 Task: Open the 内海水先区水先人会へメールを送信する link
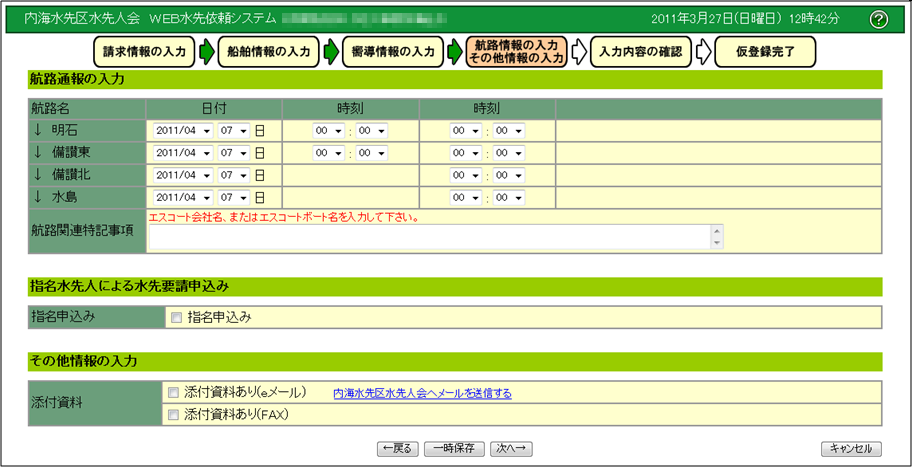pyautogui.click(x=422, y=394)
